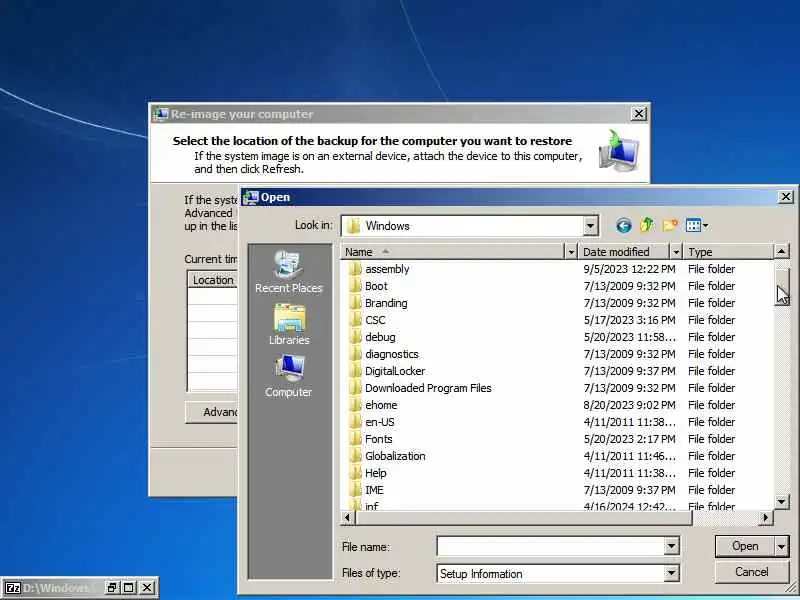The width and height of the screenshot is (800, 600).
Task: Select the Globalization folder name
Action: pyautogui.click(x=395, y=456)
